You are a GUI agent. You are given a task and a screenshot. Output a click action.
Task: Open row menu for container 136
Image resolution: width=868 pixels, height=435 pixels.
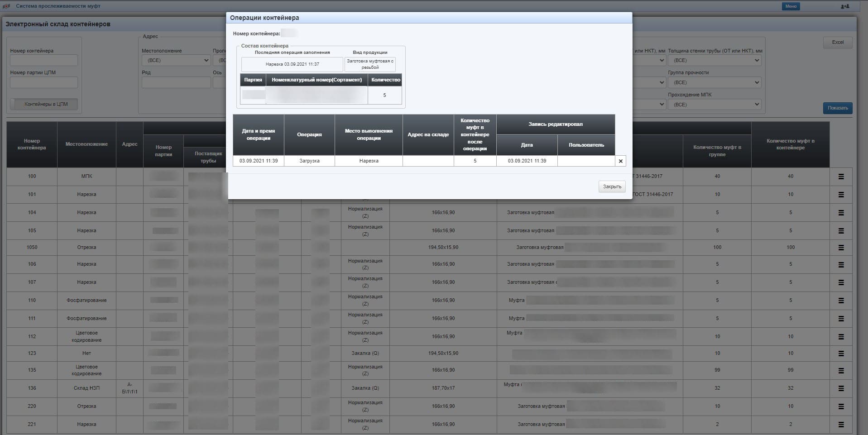point(841,388)
